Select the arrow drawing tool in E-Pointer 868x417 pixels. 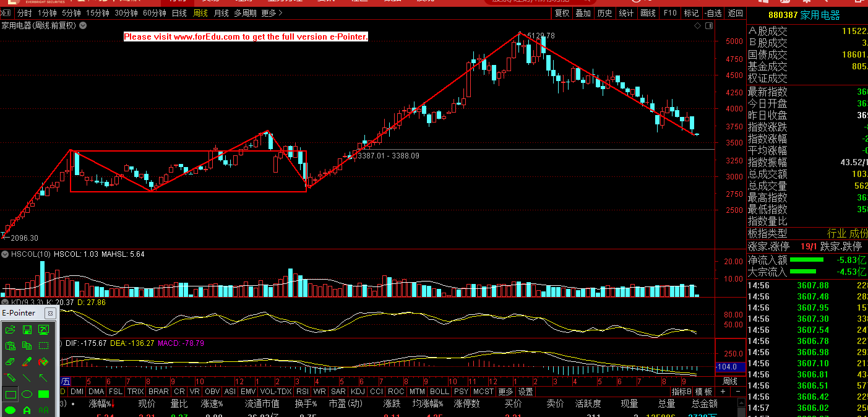43,378
